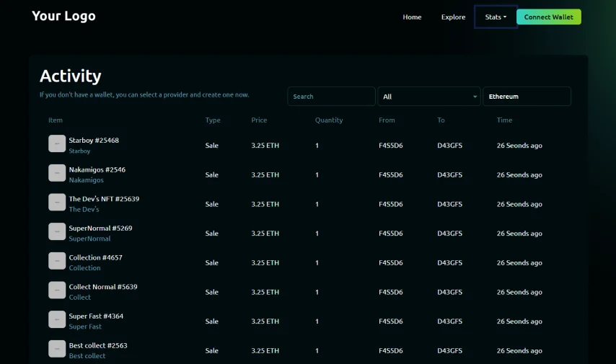This screenshot has width=616, height=364.
Task: Click the Collection #4657 thumbnail
Action: 57,261
